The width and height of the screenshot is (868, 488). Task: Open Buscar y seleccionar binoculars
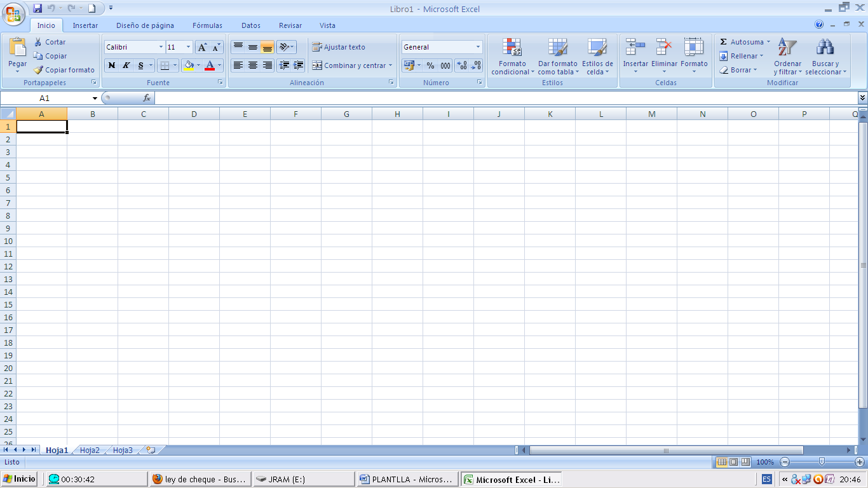(825, 56)
